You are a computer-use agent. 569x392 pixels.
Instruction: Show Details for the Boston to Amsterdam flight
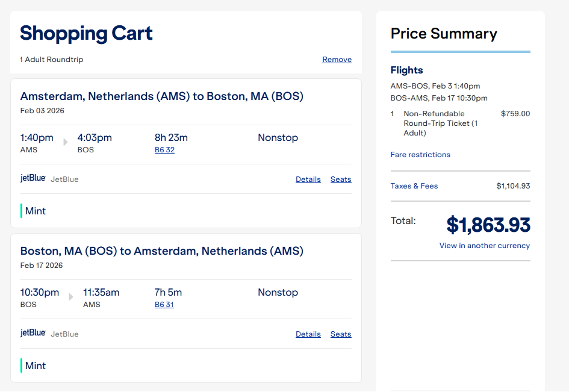tap(308, 334)
